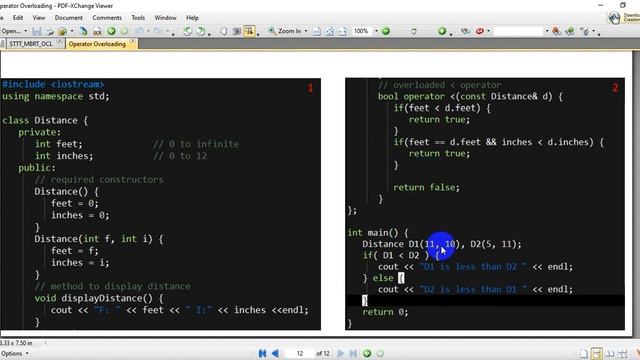Expand the search options dropdown arrow
640x360 pixels.
(x=489, y=31)
